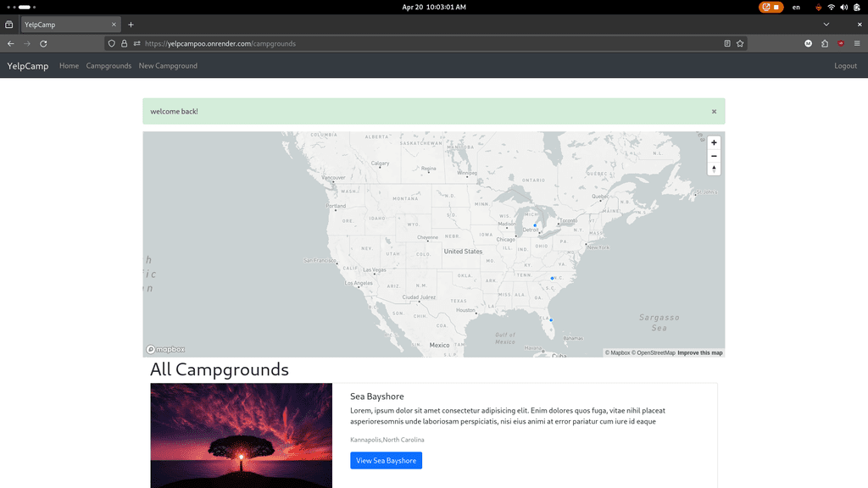This screenshot has width=868, height=488.
Task: Open the extensions puzzle icon
Action: 825,44
